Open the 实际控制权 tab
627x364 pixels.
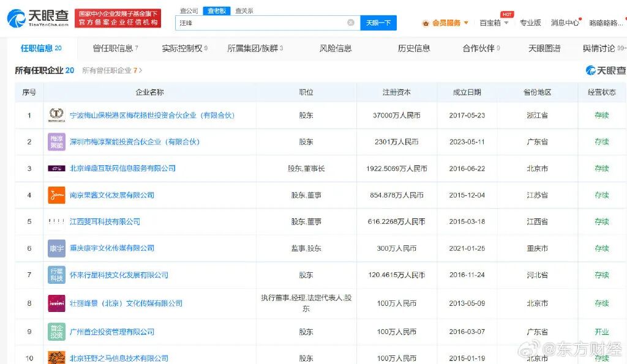pyautogui.click(x=184, y=48)
